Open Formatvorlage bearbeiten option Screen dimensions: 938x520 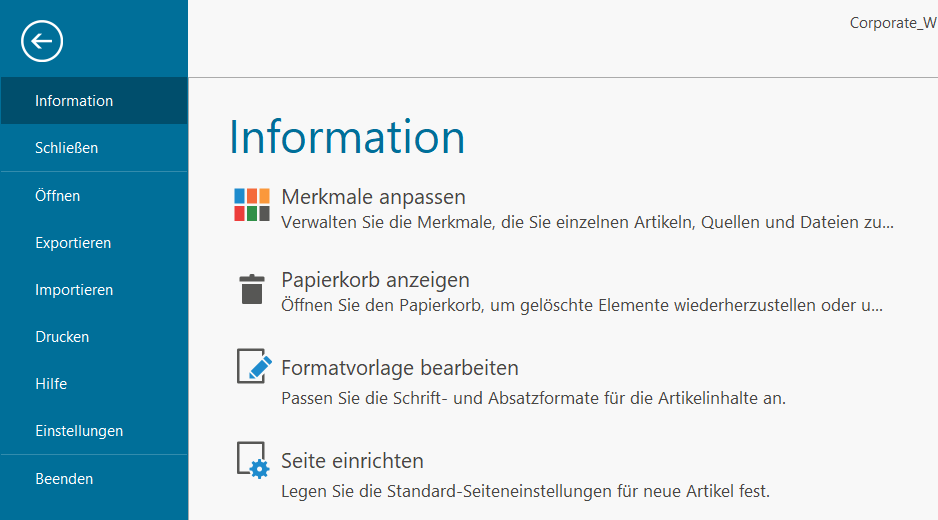tap(400, 368)
